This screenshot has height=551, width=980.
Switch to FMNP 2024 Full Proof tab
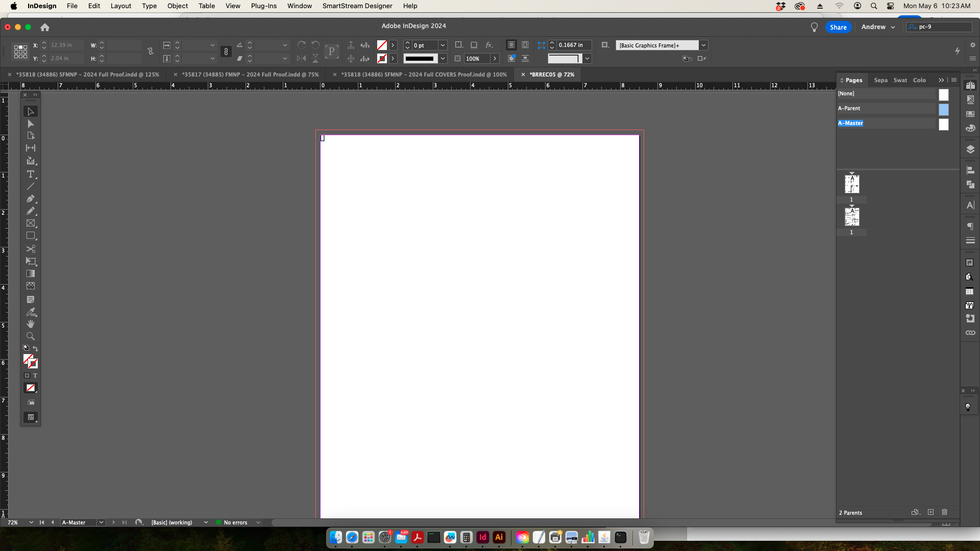click(x=250, y=74)
